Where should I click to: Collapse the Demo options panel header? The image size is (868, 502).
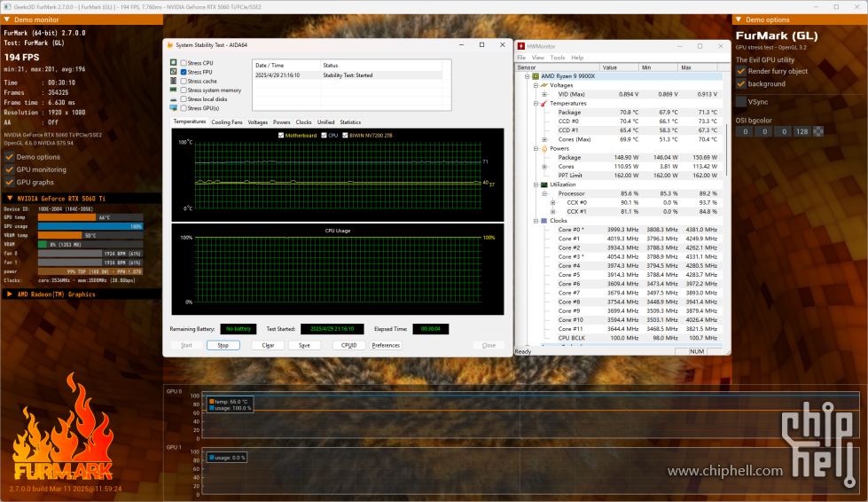(x=739, y=20)
